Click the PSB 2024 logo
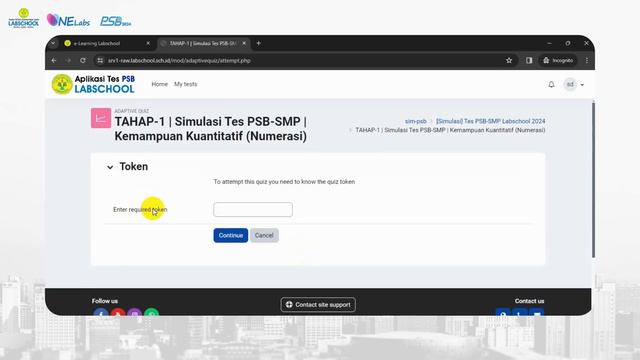 116,21
